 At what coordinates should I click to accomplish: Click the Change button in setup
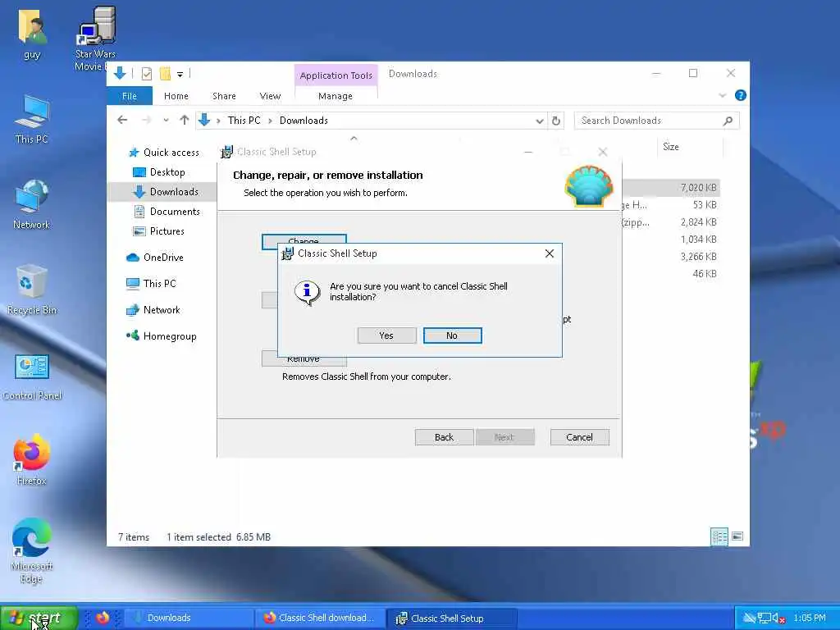[x=304, y=242]
